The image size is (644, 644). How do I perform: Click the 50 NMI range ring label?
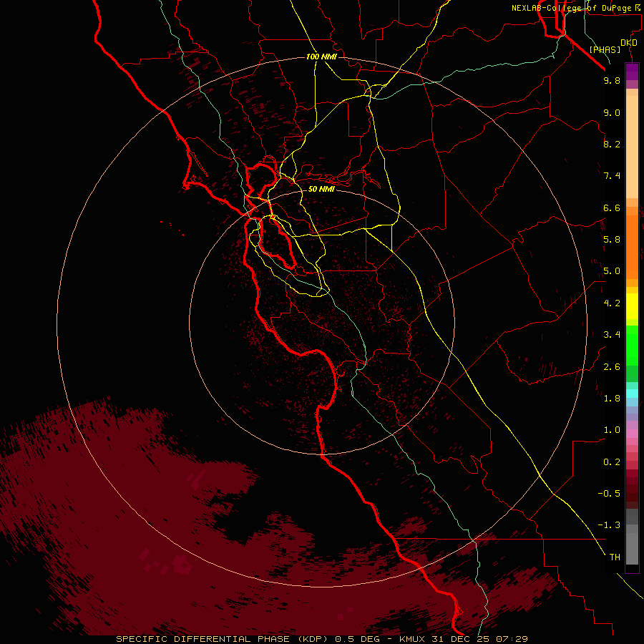pos(321,189)
